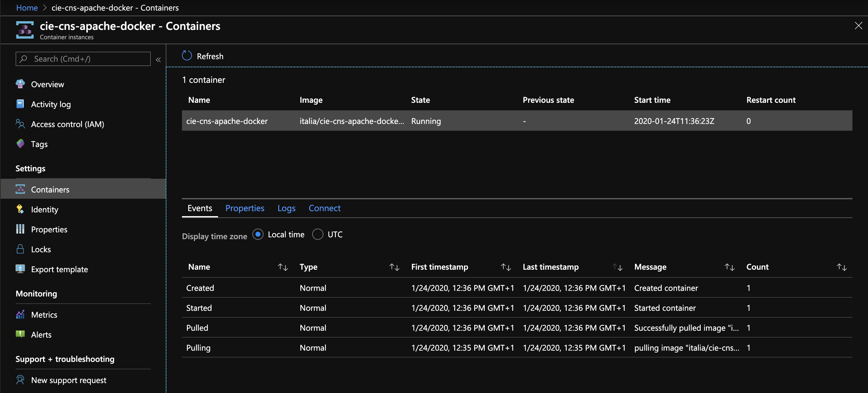Screen dimensions: 868x393
Task: Click the Alerts icon
Action: (20, 334)
